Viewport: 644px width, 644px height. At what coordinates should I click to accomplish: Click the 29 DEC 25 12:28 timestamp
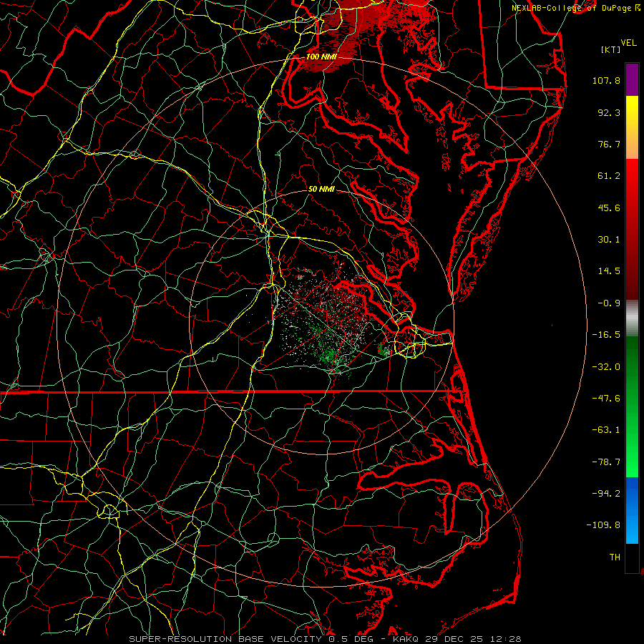pos(472,639)
